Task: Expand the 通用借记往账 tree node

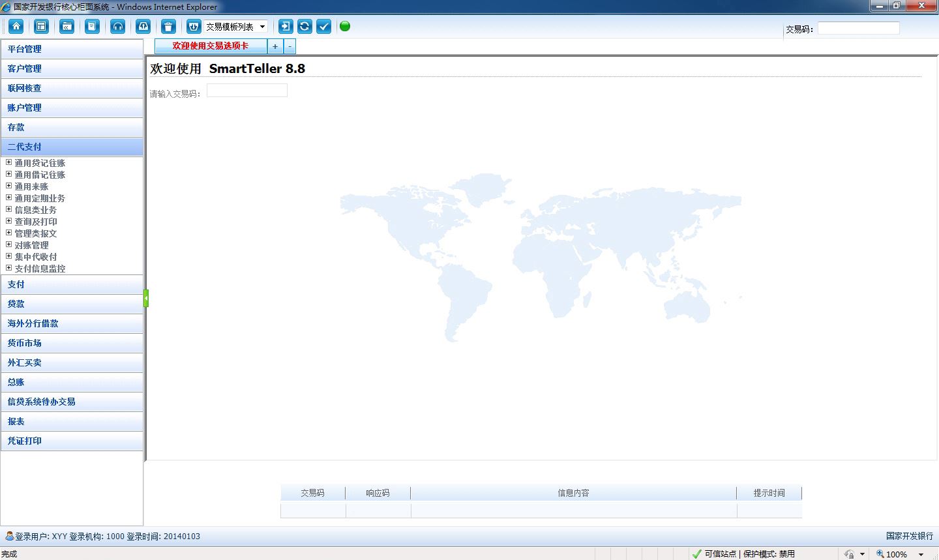Action: pyautogui.click(x=9, y=175)
